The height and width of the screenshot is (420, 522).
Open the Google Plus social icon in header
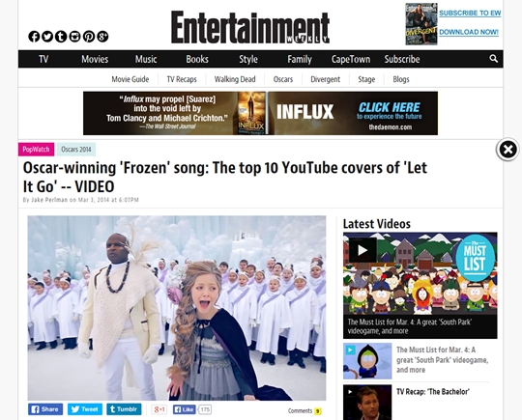click(102, 37)
